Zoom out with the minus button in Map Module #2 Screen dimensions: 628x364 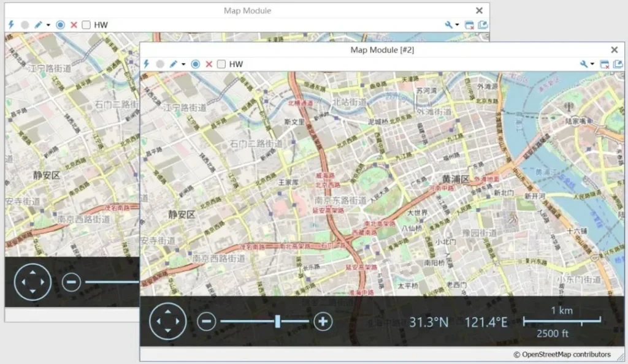click(x=207, y=321)
